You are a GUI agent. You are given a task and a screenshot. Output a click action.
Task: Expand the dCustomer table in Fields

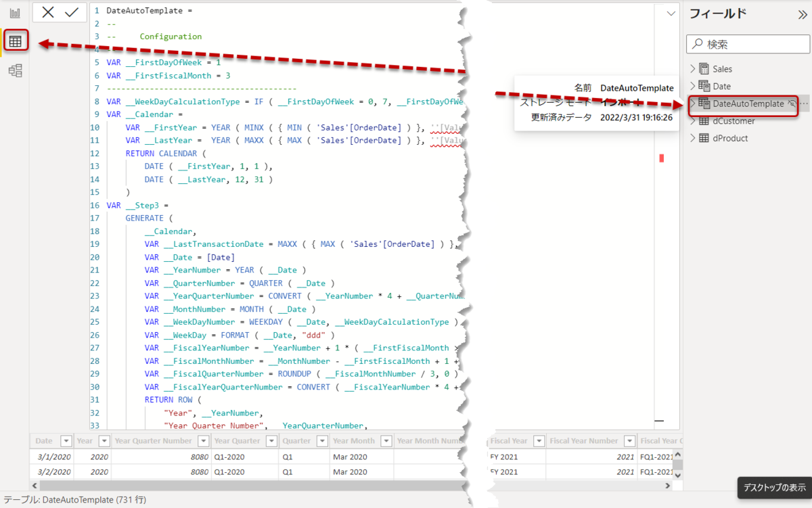(x=693, y=121)
